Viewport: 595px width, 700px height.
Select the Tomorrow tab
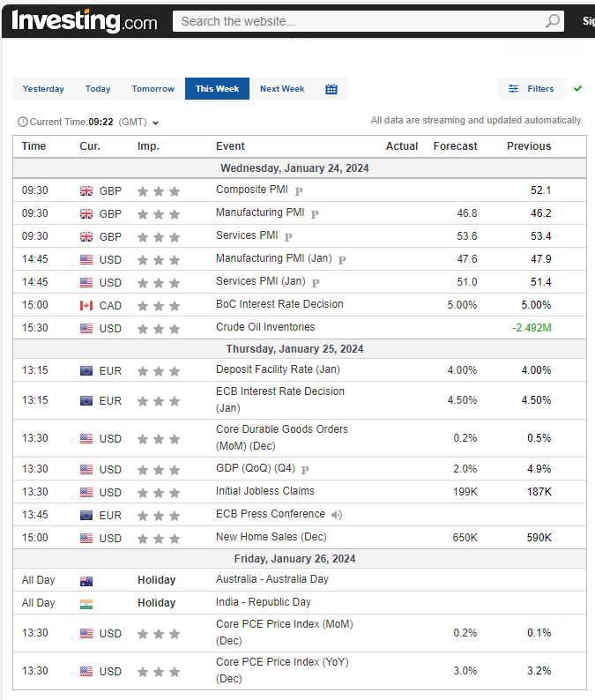tap(153, 89)
